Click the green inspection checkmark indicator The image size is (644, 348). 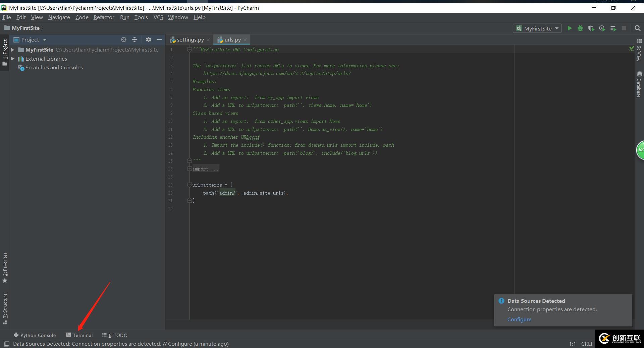tap(631, 49)
